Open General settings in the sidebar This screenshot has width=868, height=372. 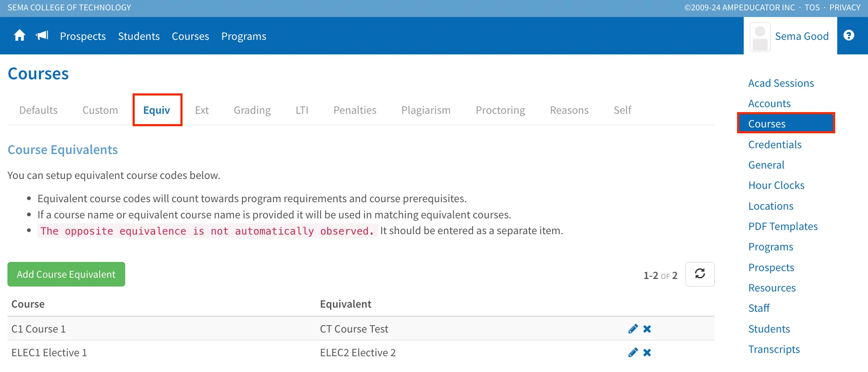(x=766, y=165)
